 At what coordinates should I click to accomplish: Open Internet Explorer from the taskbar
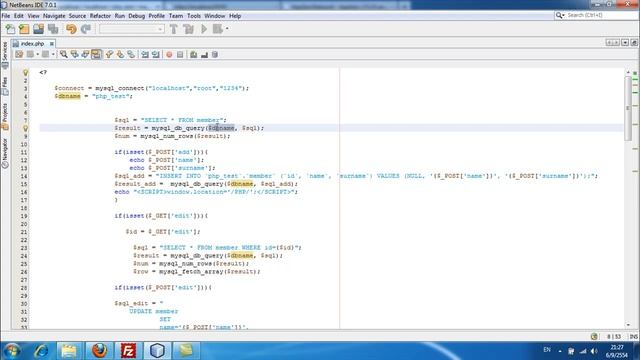pyautogui.click(x=41, y=350)
